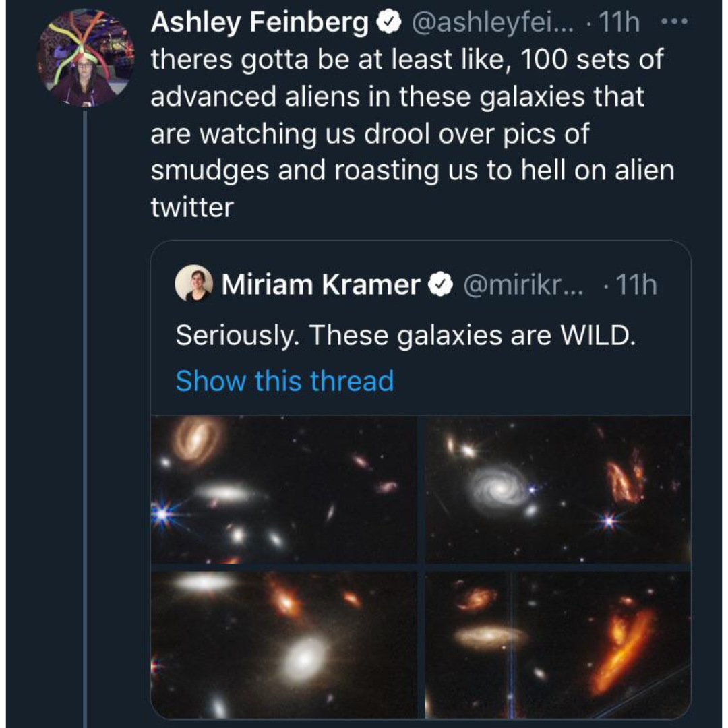The height and width of the screenshot is (728, 728).
Task: Click the 11h timestamp on Miriam's tweet
Action: point(638,284)
